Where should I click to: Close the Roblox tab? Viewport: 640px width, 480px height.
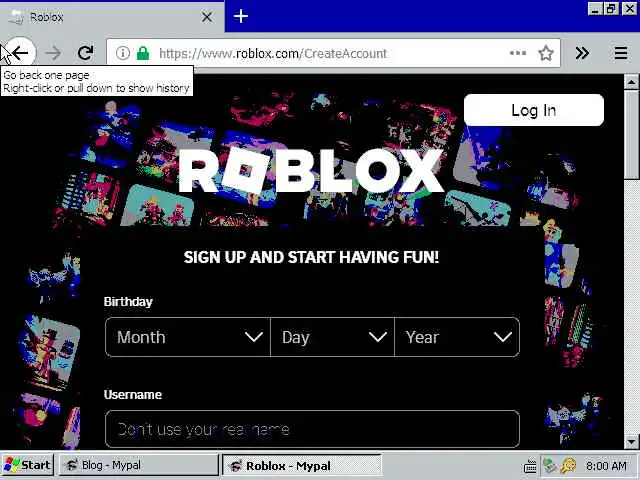pyautogui.click(x=207, y=17)
